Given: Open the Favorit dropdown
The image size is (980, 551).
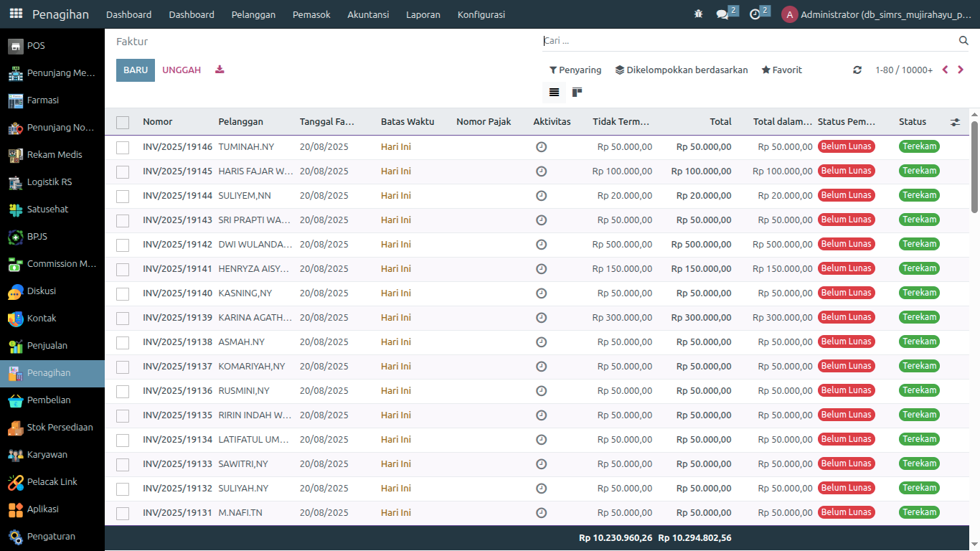Looking at the screenshot, I should pos(781,70).
